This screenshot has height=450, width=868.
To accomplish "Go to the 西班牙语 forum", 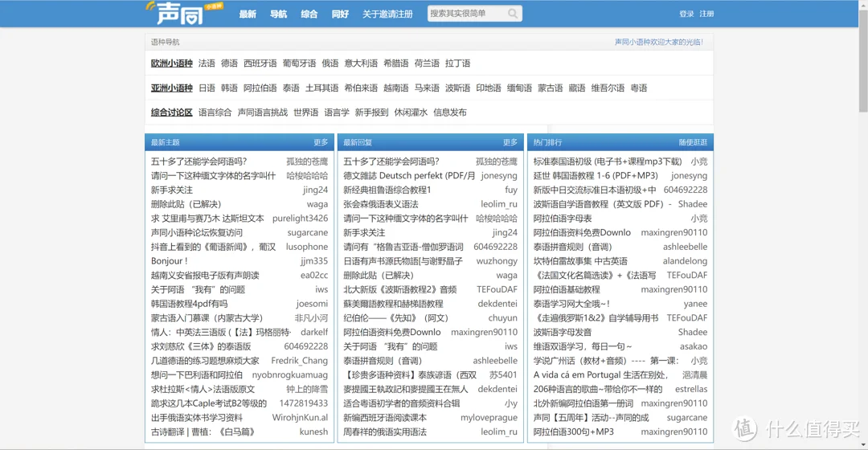I will click(x=260, y=63).
